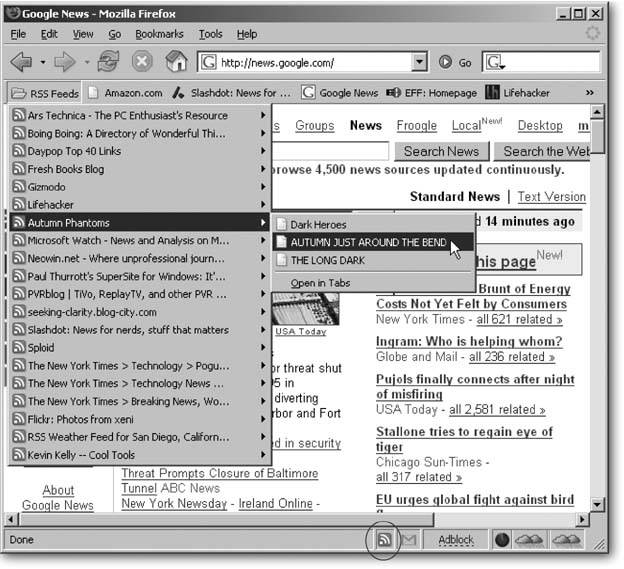Click the RSS feed icon in status bar
The height and width of the screenshot is (569, 624).
tap(384, 540)
